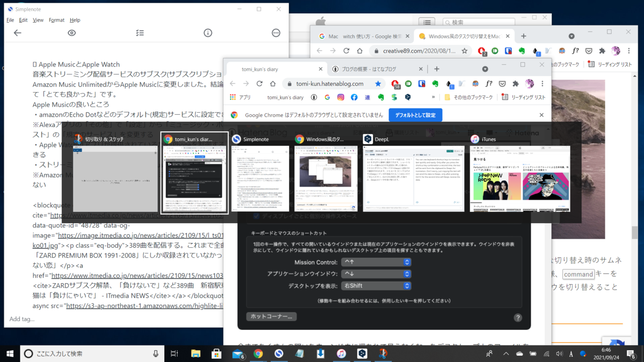
Task: Open リーディング リスト in front Chrome
Action: (524, 98)
